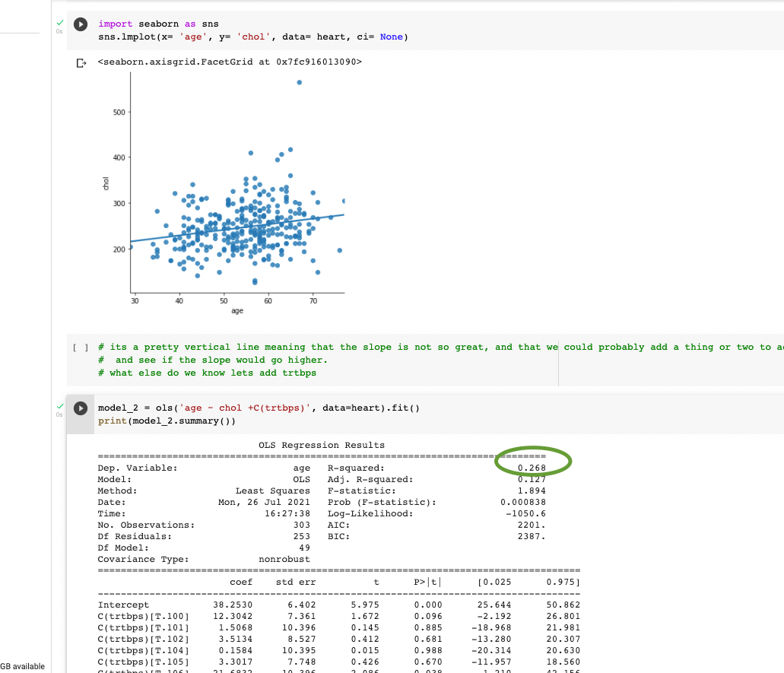Image resolution: width=784 pixels, height=673 pixels.
Task: Click into the 'import seaborn as sns' line
Action: coord(158,24)
